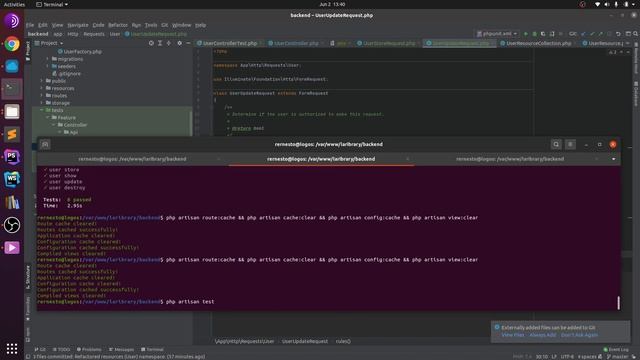Expand the seeders folder
The height and width of the screenshot is (360, 640).
pyautogui.click(x=48, y=66)
